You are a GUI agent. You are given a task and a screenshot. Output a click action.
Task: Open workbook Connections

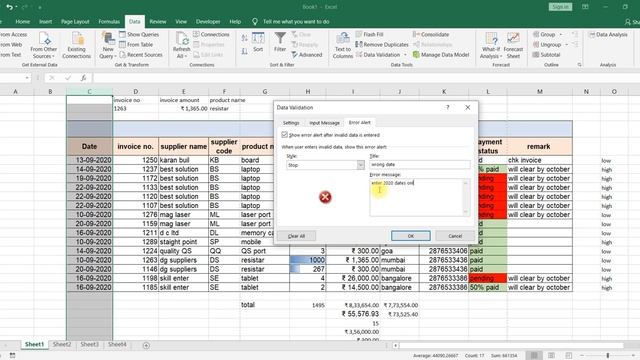[211, 34]
